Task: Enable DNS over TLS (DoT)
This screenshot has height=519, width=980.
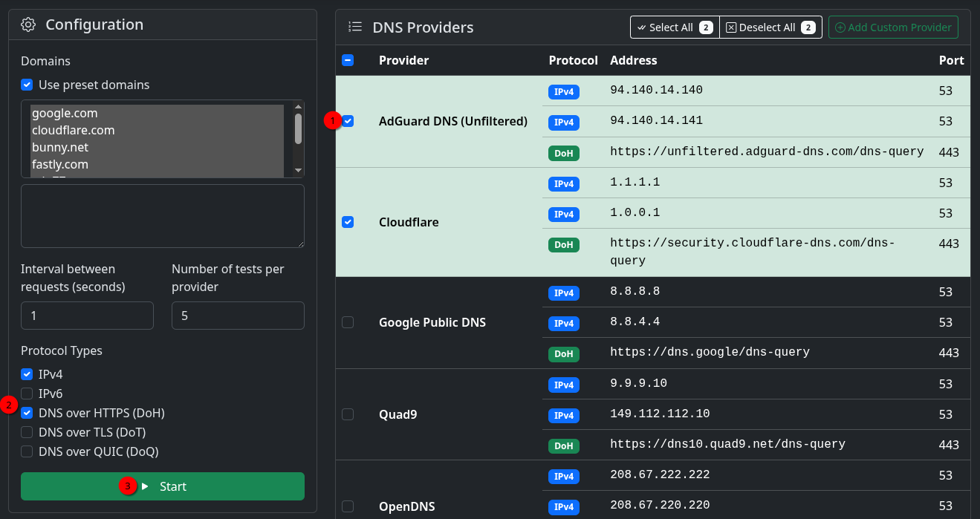Action: coord(27,432)
